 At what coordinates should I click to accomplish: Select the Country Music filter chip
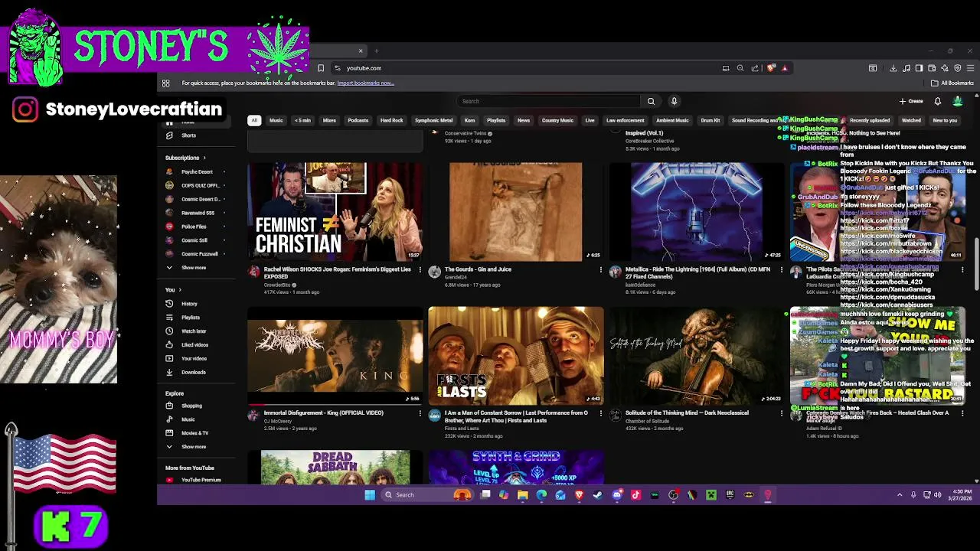coord(557,120)
